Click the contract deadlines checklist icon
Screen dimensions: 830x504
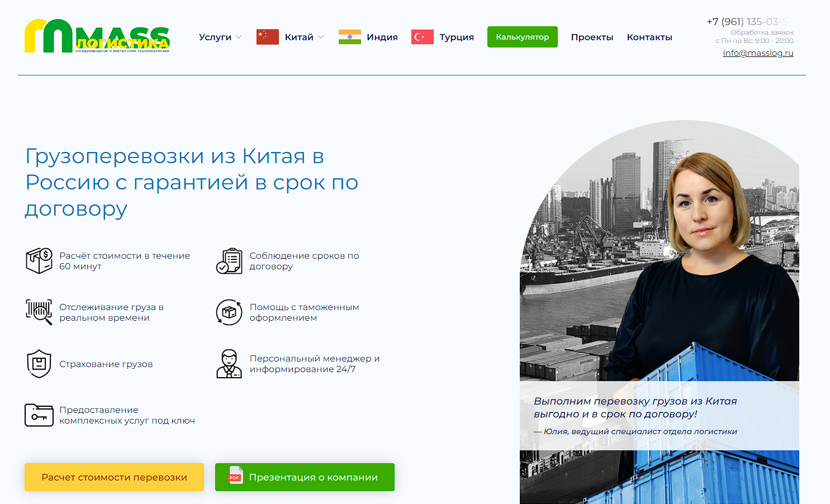coord(229,261)
